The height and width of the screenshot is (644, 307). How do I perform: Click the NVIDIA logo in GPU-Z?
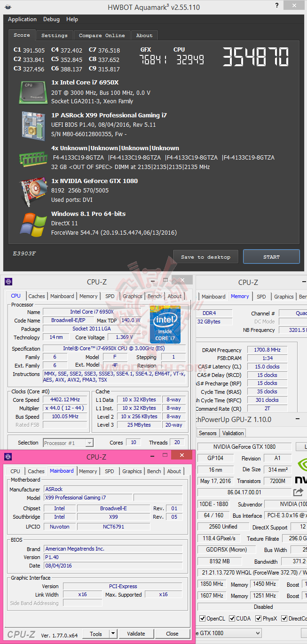pyautogui.click(x=301, y=471)
